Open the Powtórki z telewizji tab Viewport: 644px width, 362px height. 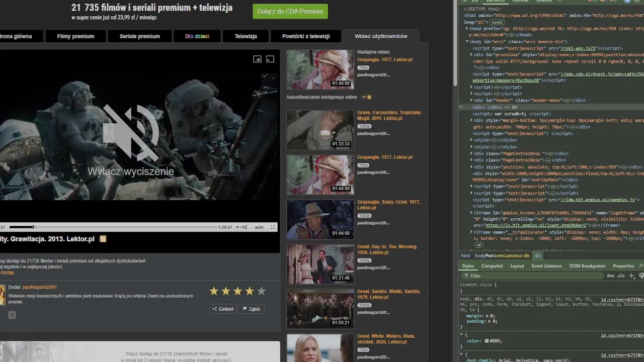pyautogui.click(x=306, y=36)
